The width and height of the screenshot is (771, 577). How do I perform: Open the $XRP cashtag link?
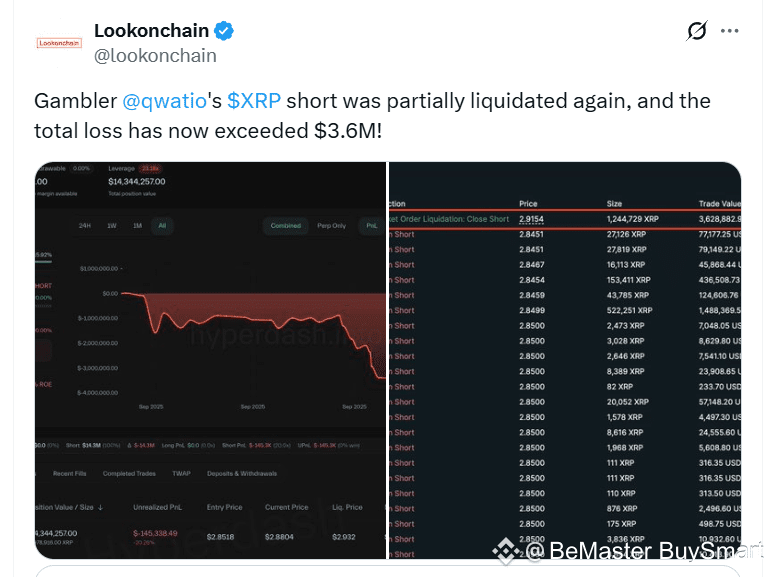tap(254, 101)
